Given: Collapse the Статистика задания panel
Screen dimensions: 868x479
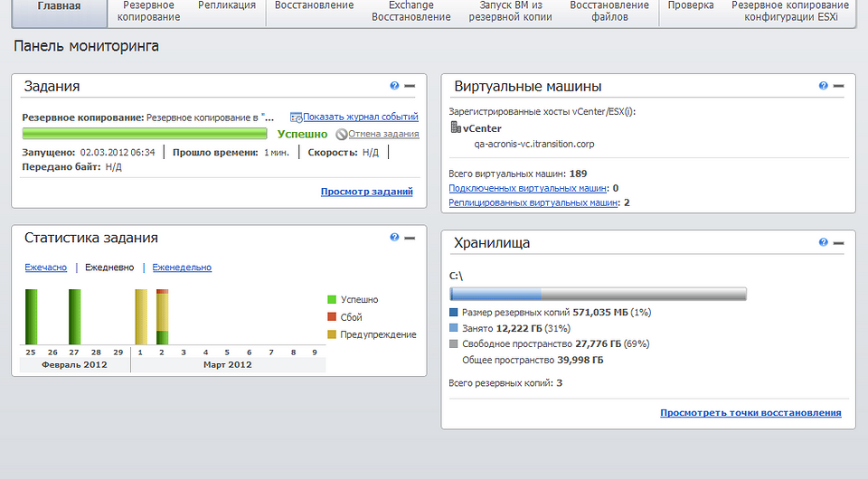Looking at the screenshot, I should coord(410,238).
